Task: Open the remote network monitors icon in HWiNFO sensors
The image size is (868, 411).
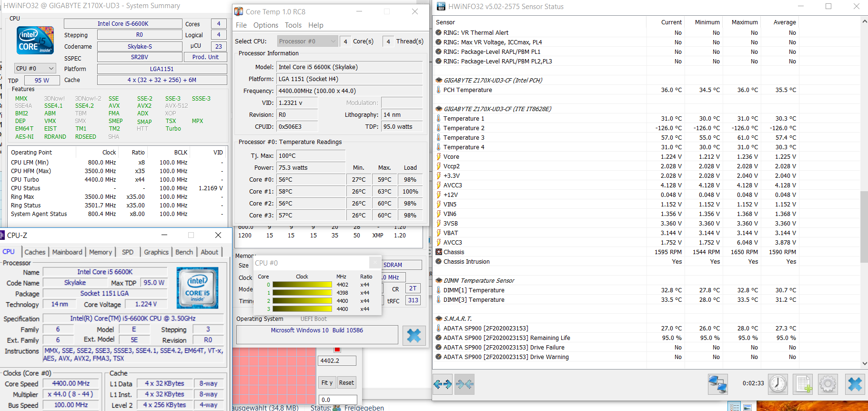Action: tap(717, 384)
